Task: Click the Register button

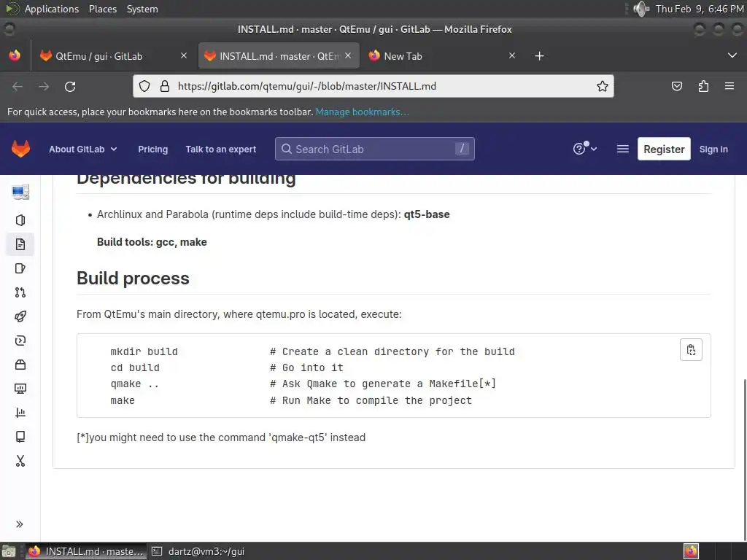Action: 664,149
